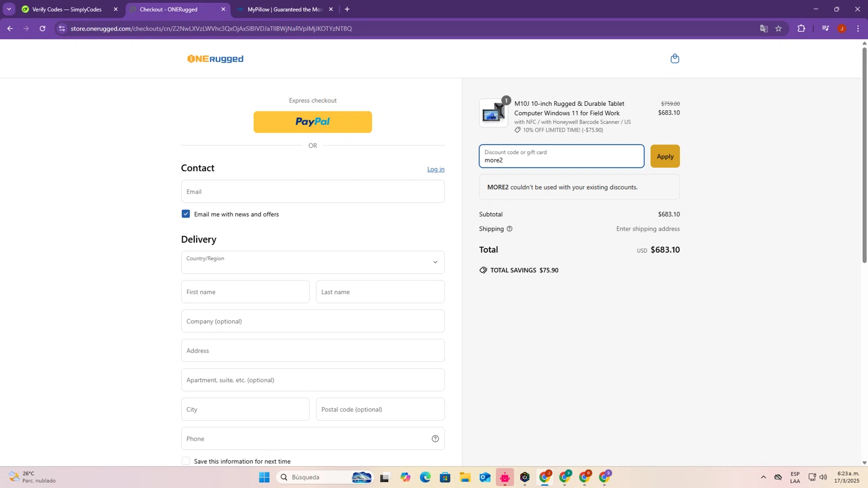Expand the Country/Region dropdown
The height and width of the screenshot is (488, 868).
coord(313,263)
